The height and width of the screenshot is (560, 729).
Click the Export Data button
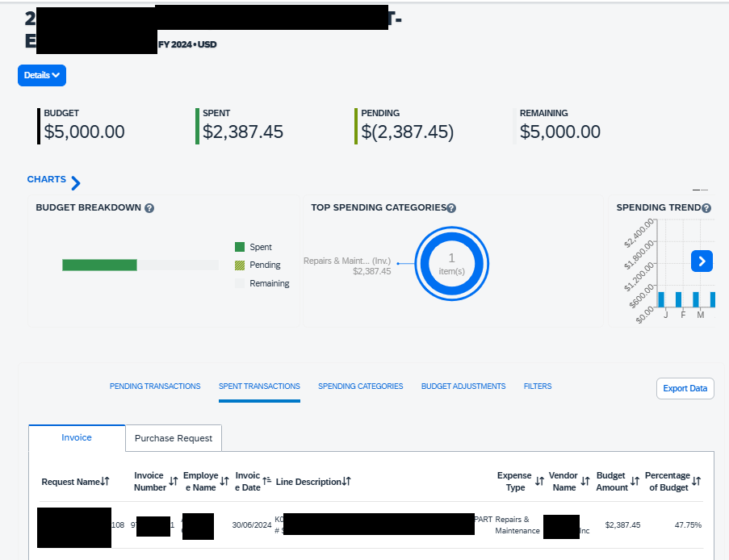click(685, 388)
